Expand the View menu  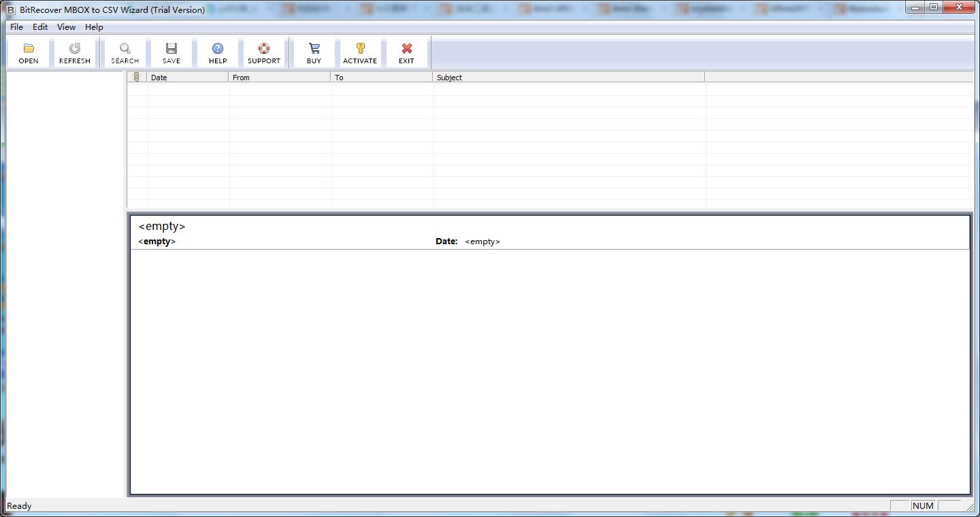tap(66, 27)
